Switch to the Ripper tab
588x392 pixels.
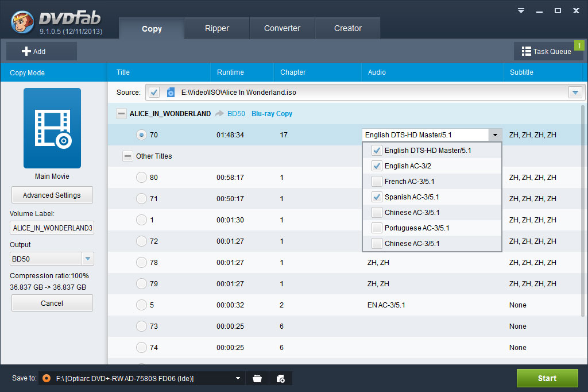pyautogui.click(x=216, y=28)
